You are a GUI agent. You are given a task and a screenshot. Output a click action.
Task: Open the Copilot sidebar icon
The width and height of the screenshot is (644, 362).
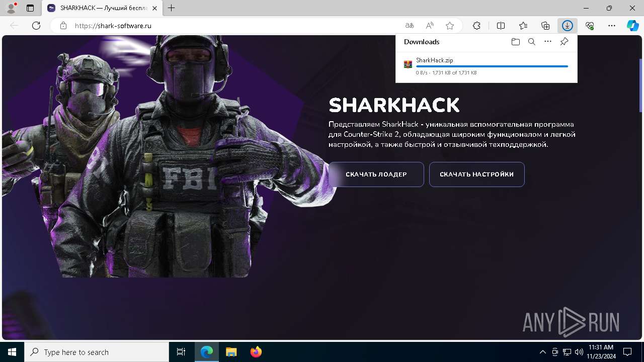click(x=633, y=26)
